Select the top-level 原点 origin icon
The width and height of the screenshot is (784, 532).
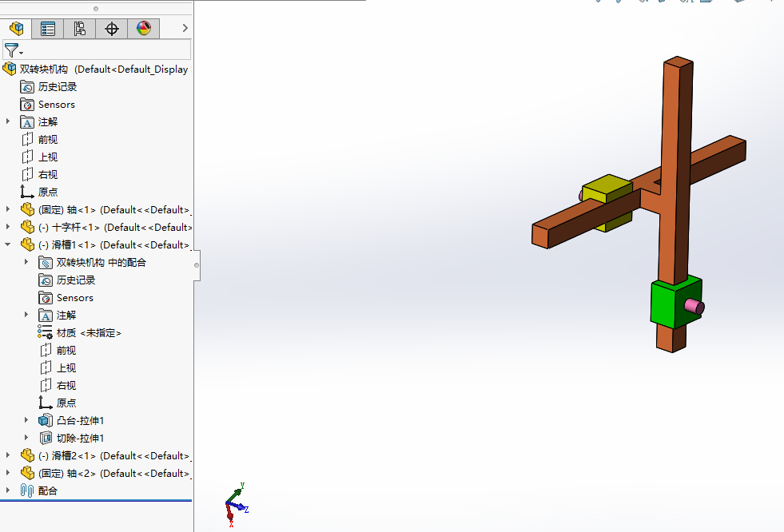coord(27,192)
